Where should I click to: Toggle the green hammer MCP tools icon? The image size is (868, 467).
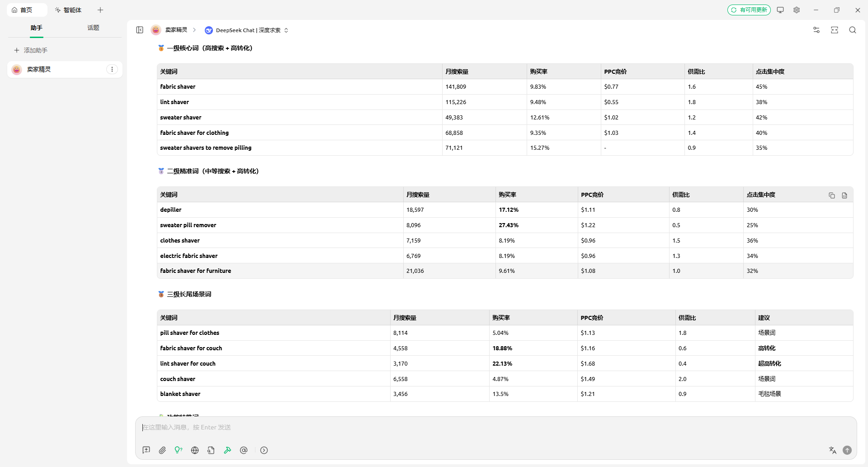tap(227, 450)
